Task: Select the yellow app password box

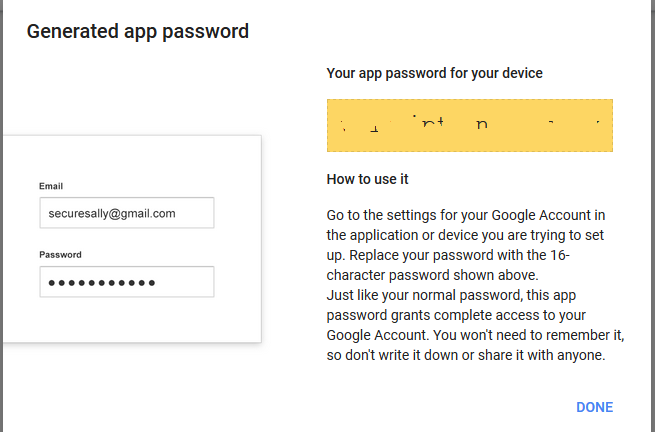Action: [470, 125]
